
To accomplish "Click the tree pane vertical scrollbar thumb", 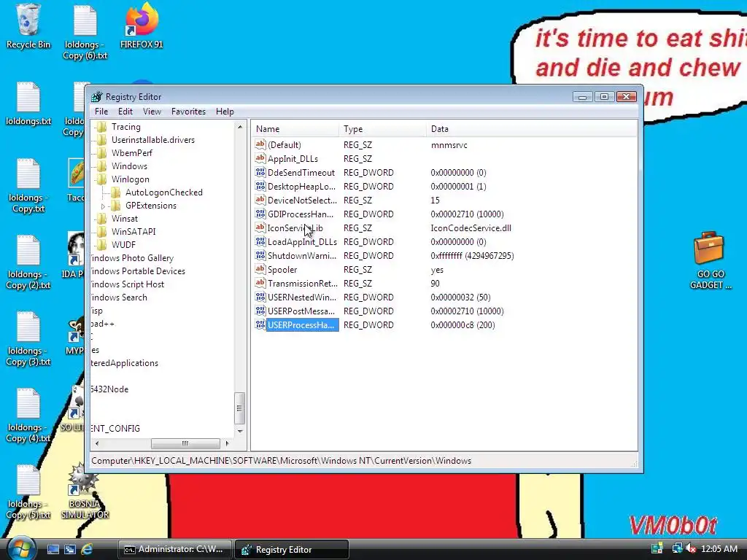I will (x=239, y=408).
